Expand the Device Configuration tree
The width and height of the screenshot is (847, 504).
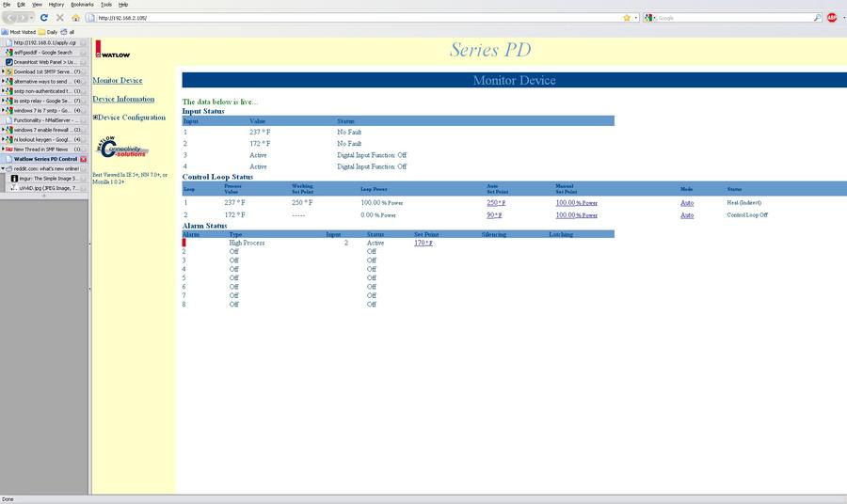click(96, 118)
